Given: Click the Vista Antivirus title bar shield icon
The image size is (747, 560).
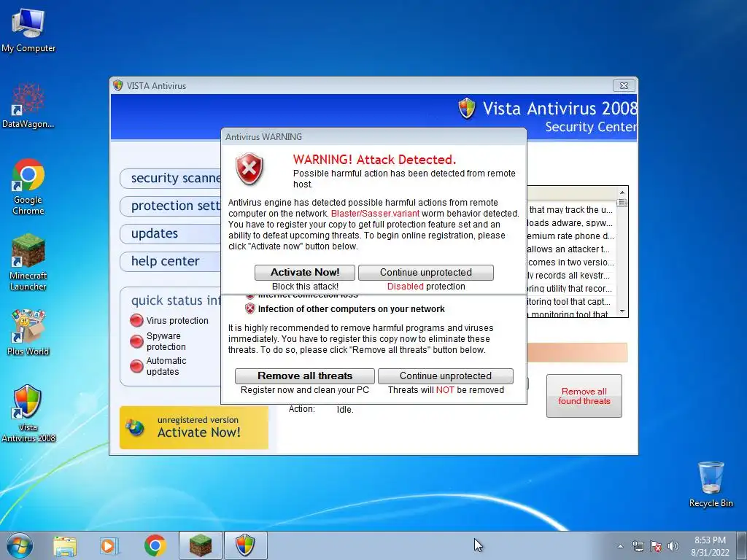Looking at the screenshot, I should click(x=117, y=85).
